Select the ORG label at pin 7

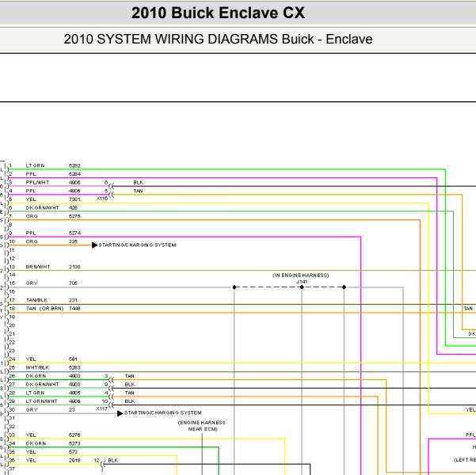32,216
